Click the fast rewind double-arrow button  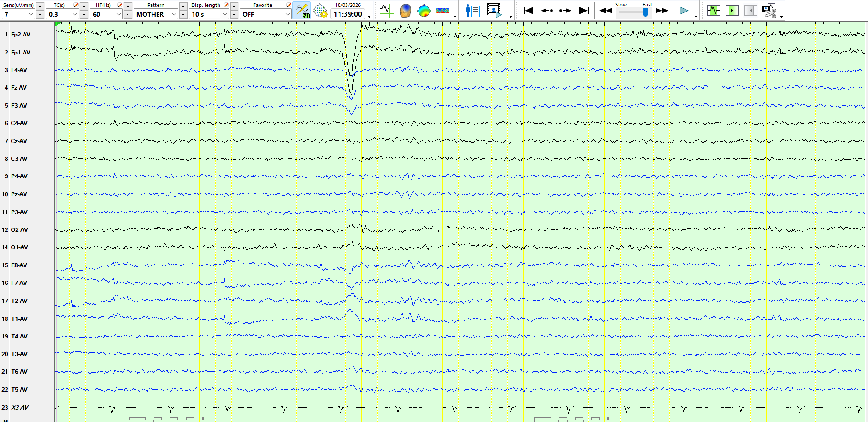[x=606, y=11]
